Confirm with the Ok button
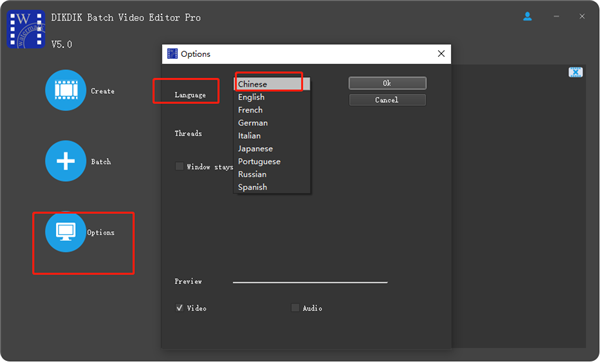 click(387, 83)
